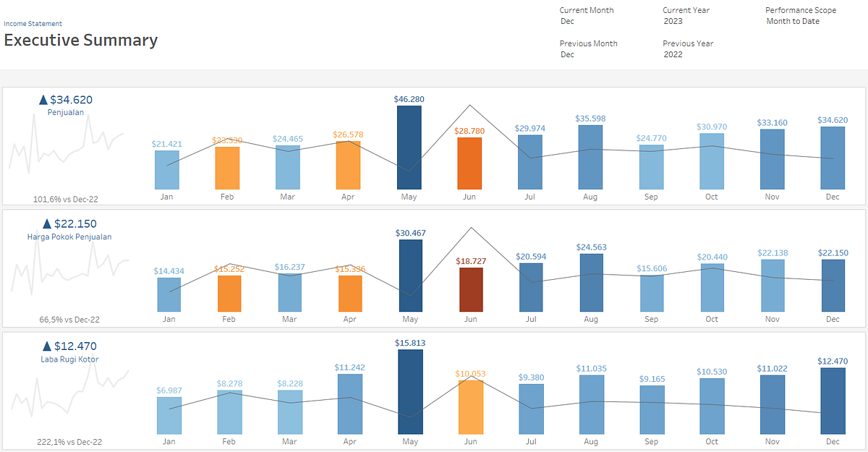Click the Dec axis label in the Penjualan chart
This screenshot has height=452, width=868.
coord(833,196)
